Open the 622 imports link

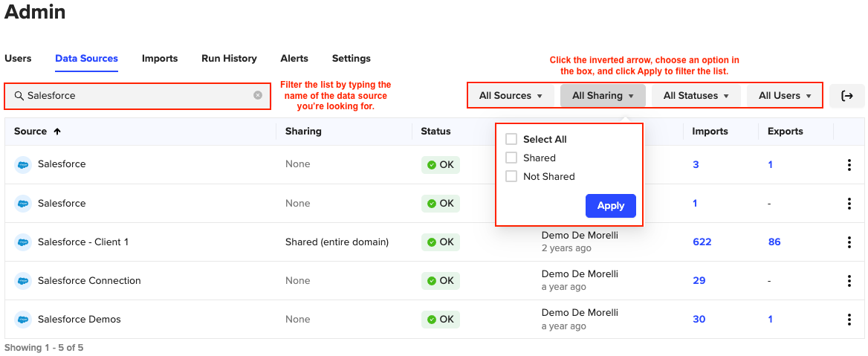(x=702, y=242)
